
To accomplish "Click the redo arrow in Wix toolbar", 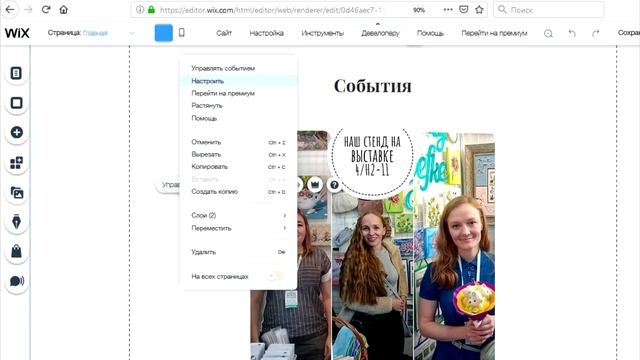I will point(596,33).
